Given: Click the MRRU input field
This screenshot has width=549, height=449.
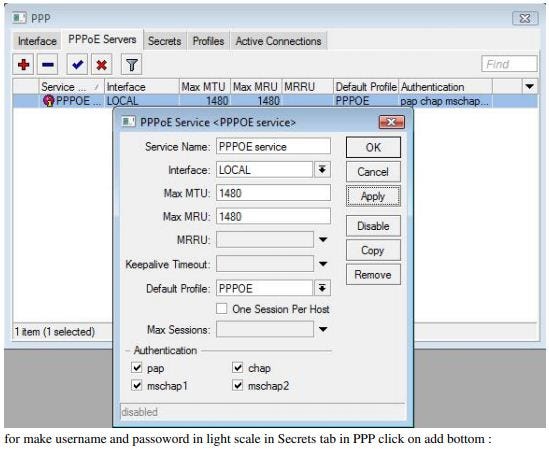Looking at the screenshot, I should 265,240.
